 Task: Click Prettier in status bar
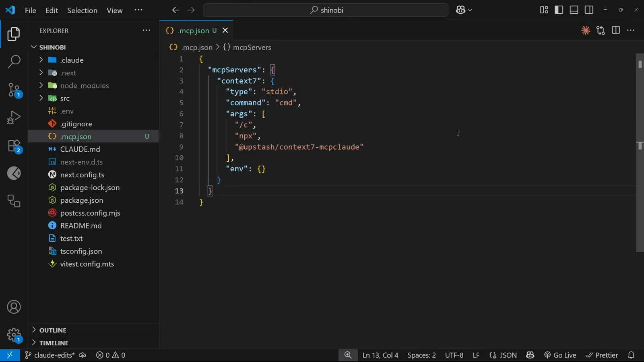tap(602, 355)
